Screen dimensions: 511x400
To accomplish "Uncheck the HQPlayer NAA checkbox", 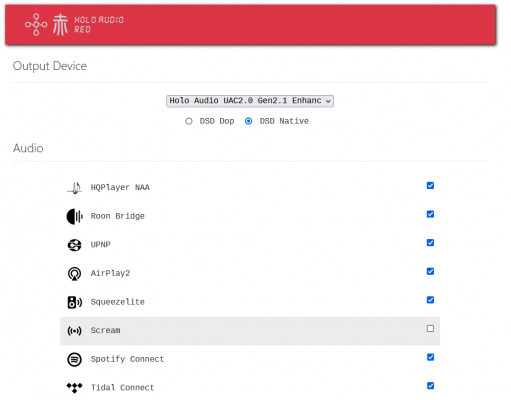I will coord(430,185).
